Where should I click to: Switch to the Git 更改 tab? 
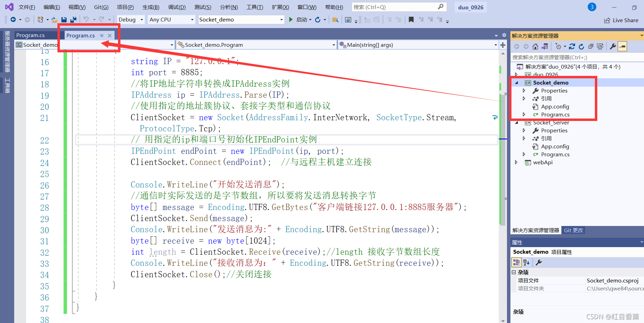(x=573, y=230)
